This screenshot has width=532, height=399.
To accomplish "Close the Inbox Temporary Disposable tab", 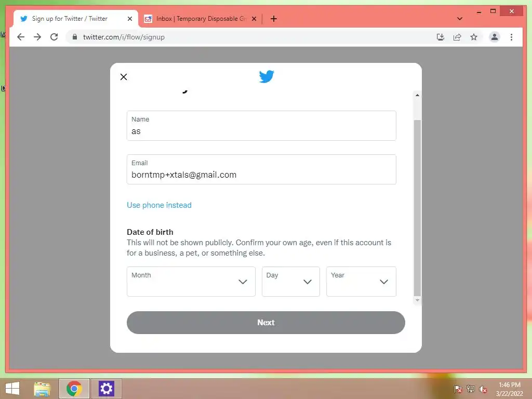I will pyautogui.click(x=254, y=19).
